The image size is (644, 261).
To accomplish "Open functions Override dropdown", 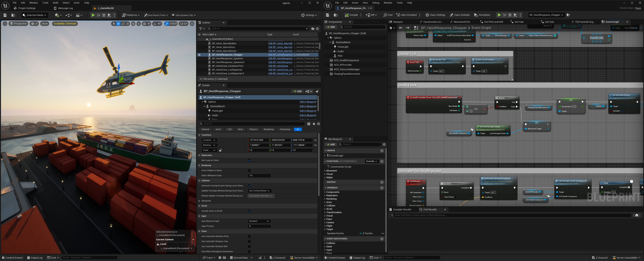I will tap(372, 161).
